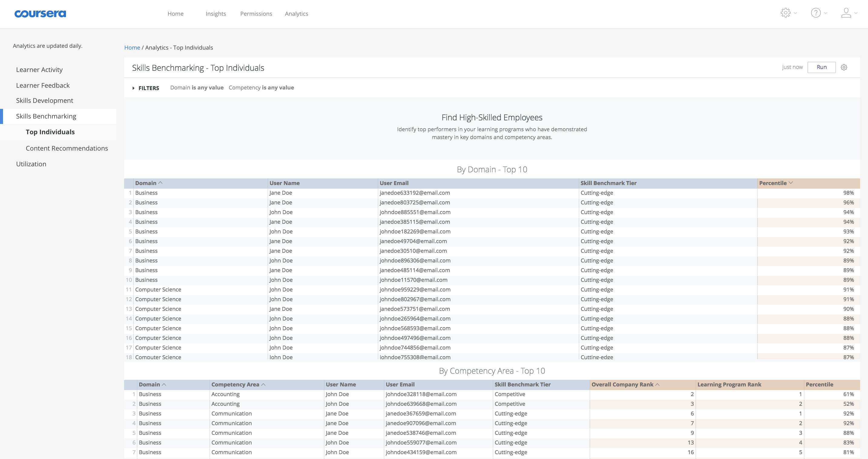This screenshot has height=459, width=868.
Task: Click Skill Benchmark Tier header in top table
Action: [x=608, y=183]
